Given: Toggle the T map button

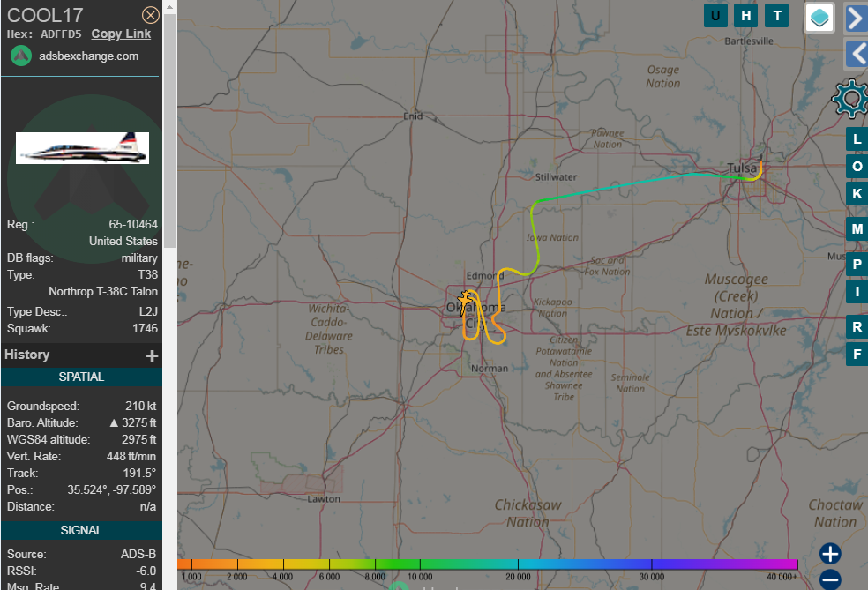Looking at the screenshot, I should coord(776,16).
